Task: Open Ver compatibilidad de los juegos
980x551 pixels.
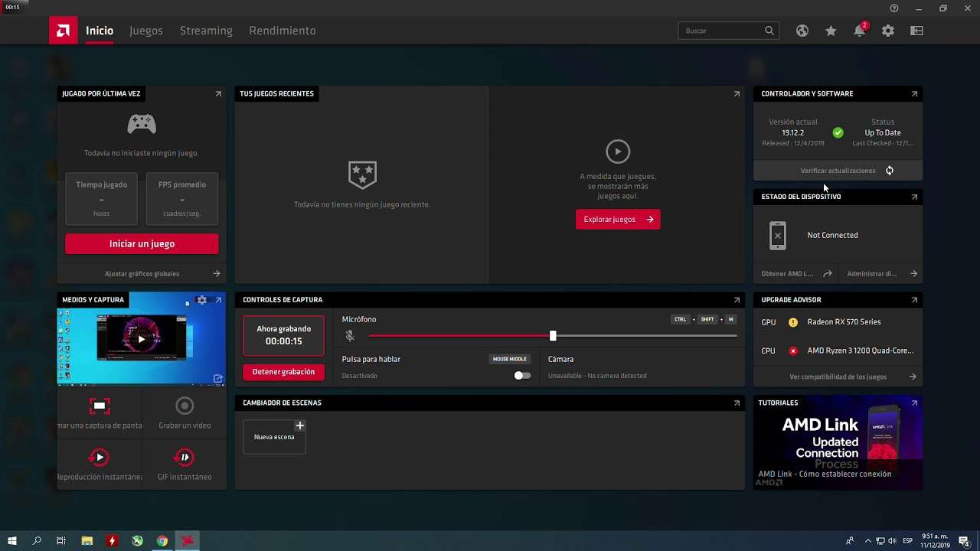Action: pyautogui.click(x=838, y=377)
